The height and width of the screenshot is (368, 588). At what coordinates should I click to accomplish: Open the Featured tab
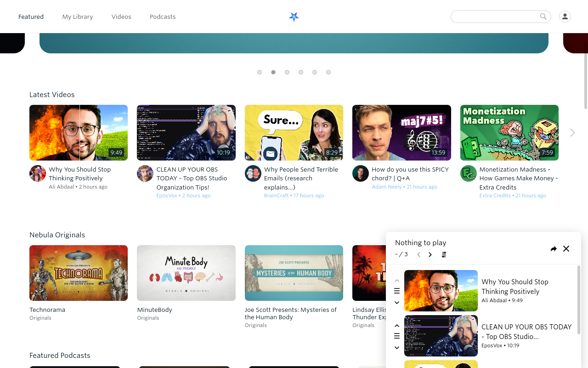tap(31, 17)
